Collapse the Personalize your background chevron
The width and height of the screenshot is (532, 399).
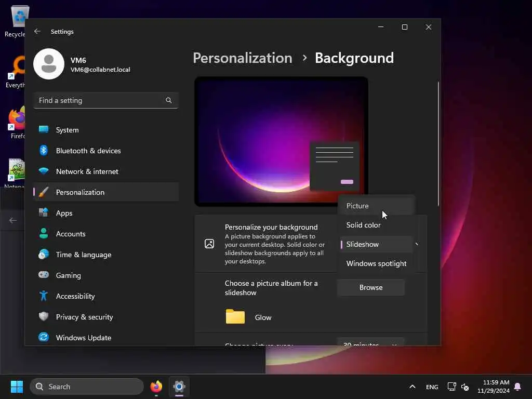[417, 244]
